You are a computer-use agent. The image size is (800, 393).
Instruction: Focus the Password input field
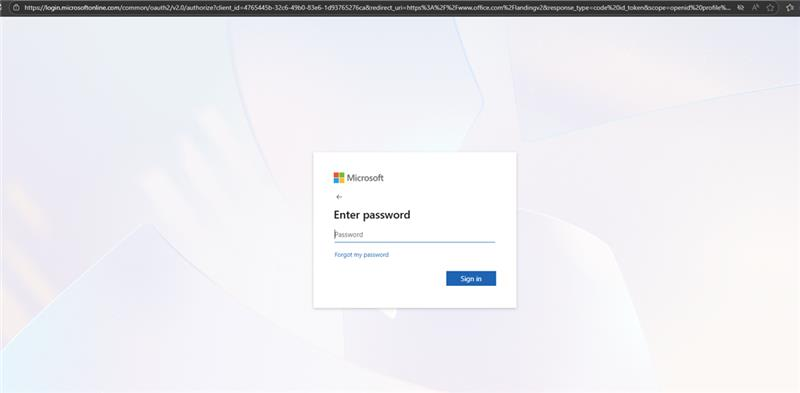tap(414, 235)
